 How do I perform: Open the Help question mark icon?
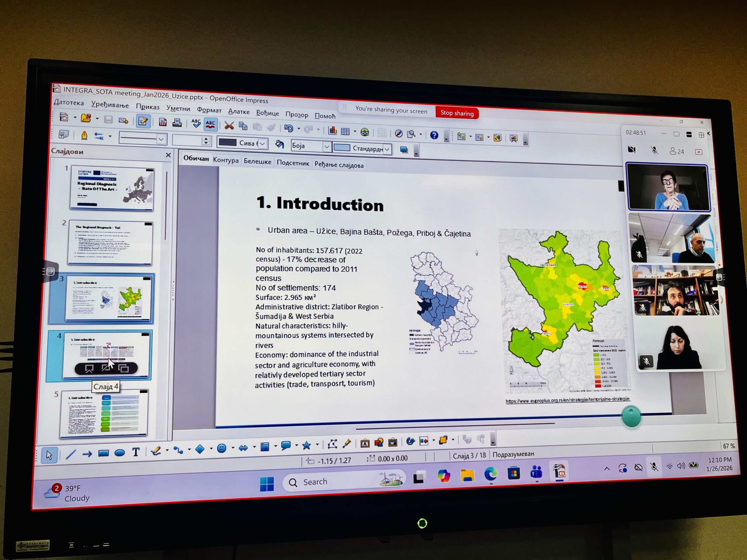pyautogui.click(x=434, y=135)
